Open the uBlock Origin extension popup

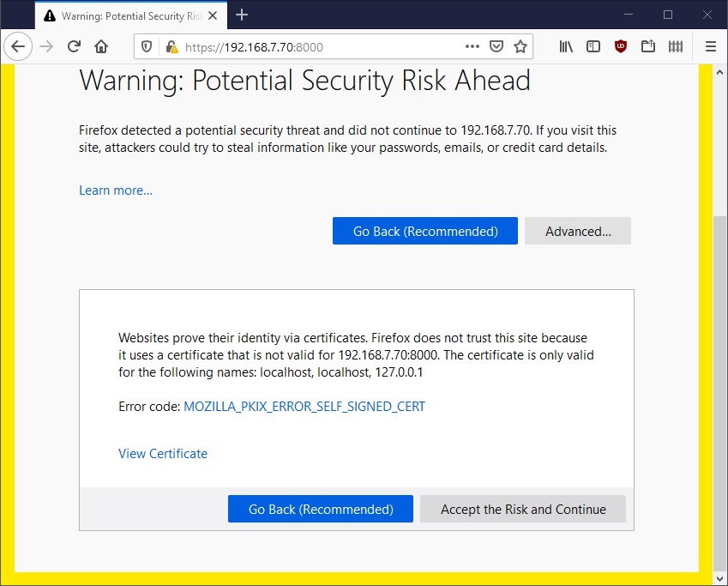pyautogui.click(x=621, y=46)
